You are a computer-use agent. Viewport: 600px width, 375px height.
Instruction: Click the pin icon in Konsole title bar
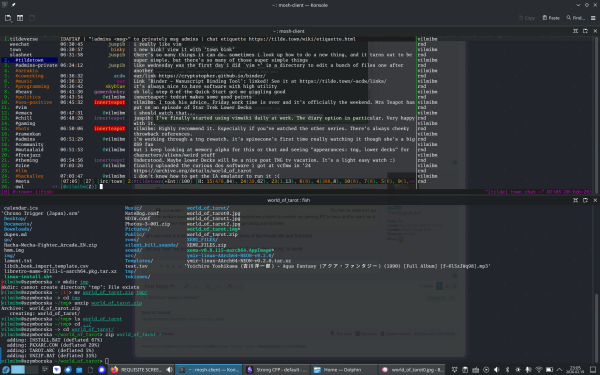(13, 5)
